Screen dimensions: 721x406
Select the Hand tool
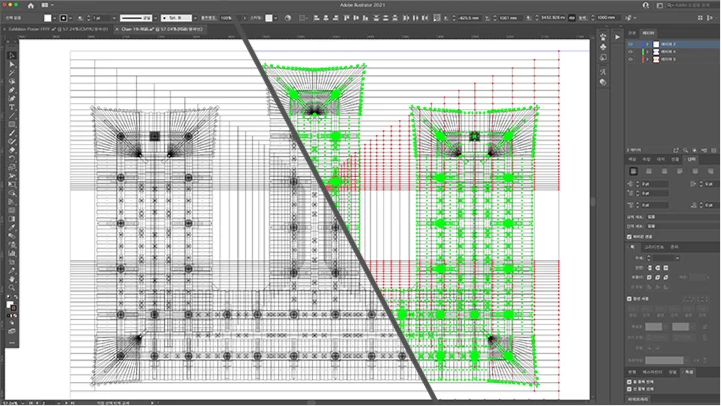click(12, 279)
